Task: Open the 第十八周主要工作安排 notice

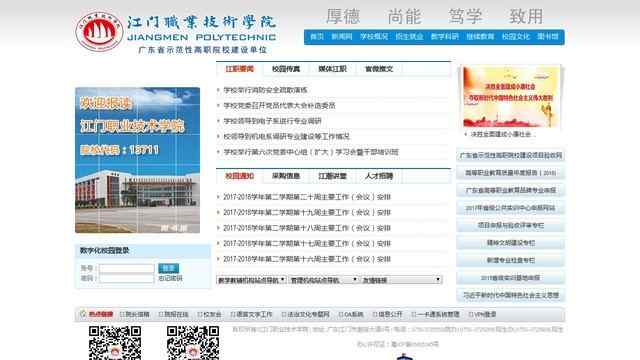Action: click(x=307, y=228)
